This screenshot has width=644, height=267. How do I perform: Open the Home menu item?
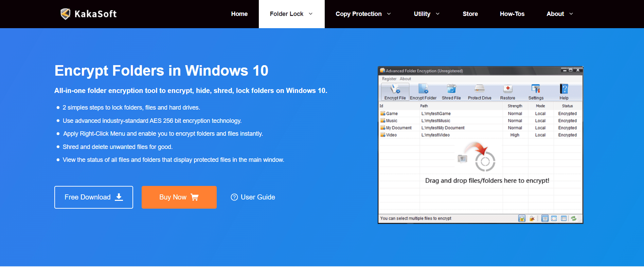click(x=239, y=14)
